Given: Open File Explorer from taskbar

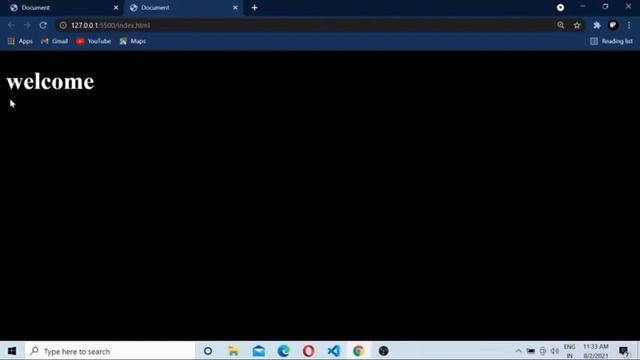Looking at the screenshot, I should tap(233, 351).
